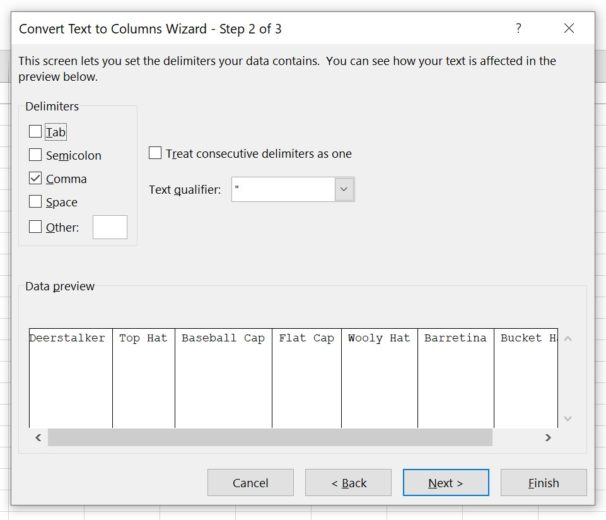This screenshot has width=606, height=520.
Task: Uncheck the Comma delimiter checkbox
Action: click(36, 179)
